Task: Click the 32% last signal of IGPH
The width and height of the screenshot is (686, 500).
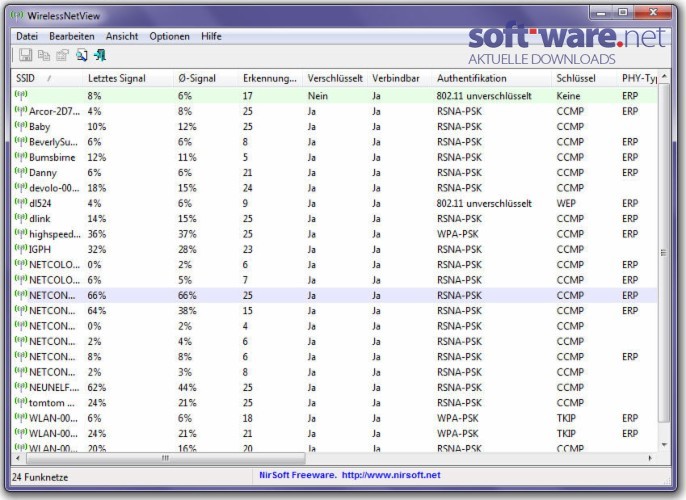Action: tap(97, 249)
